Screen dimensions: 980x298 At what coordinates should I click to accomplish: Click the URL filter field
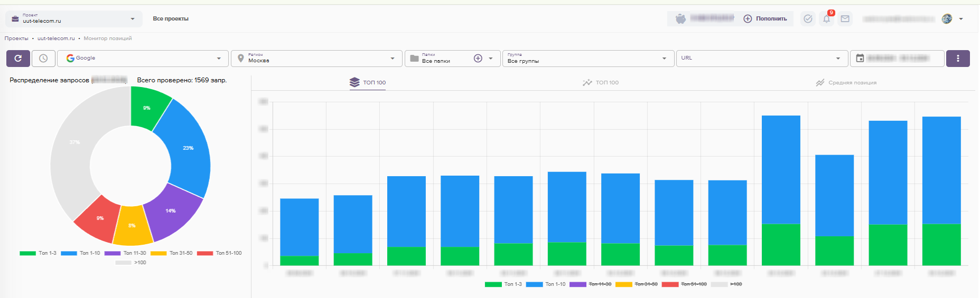755,59
